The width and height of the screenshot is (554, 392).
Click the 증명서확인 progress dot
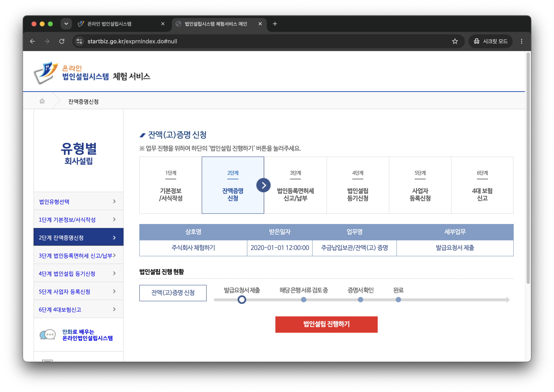coord(360,299)
